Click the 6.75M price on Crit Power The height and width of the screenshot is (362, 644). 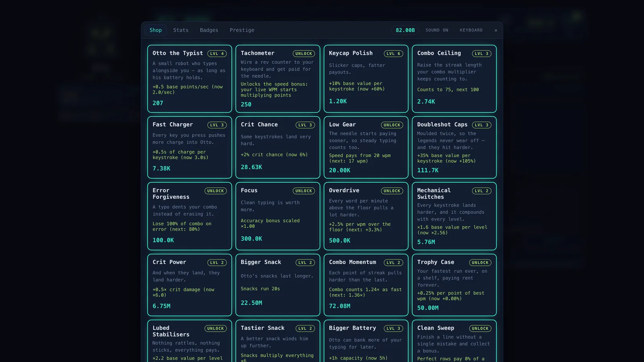[x=161, y=306]
